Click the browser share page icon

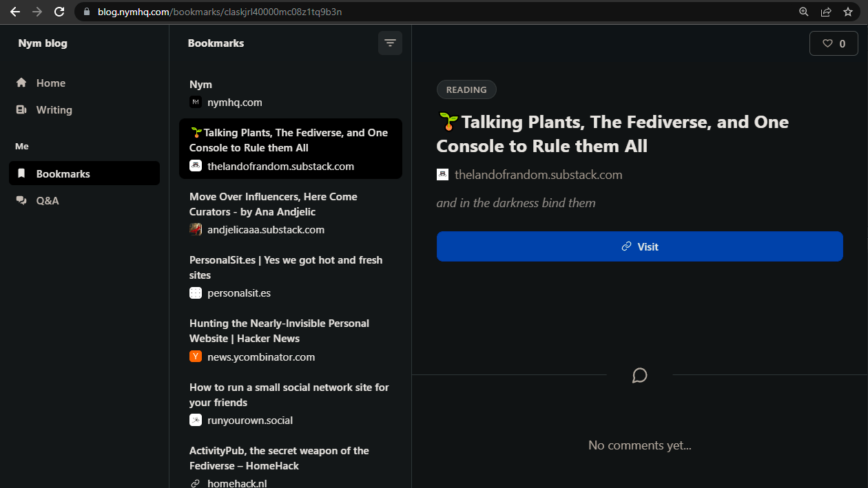825,12
